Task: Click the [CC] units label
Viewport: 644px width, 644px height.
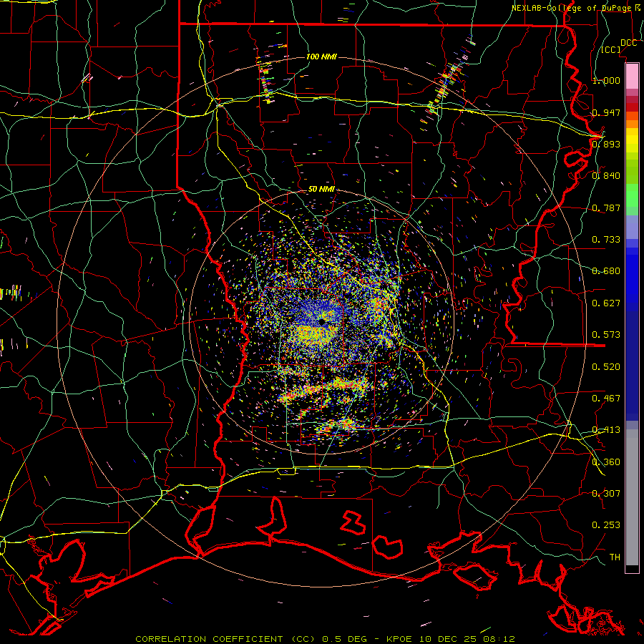Action: [611, 49]
